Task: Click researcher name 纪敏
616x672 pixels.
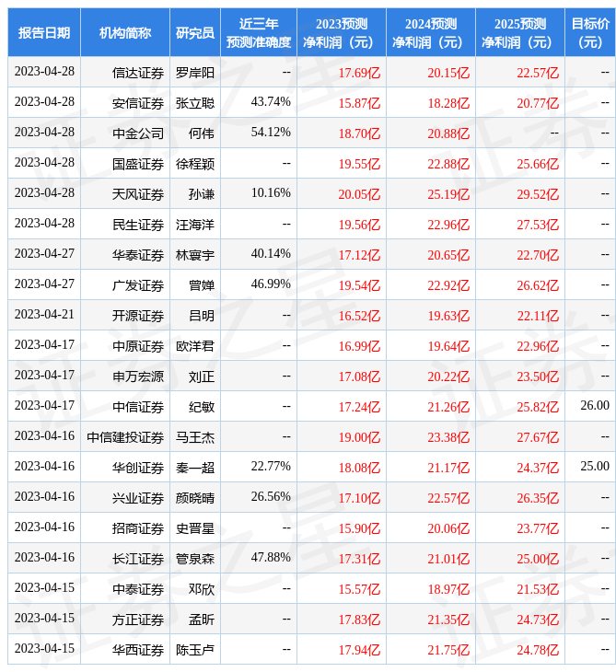Action: coord(202,407)
